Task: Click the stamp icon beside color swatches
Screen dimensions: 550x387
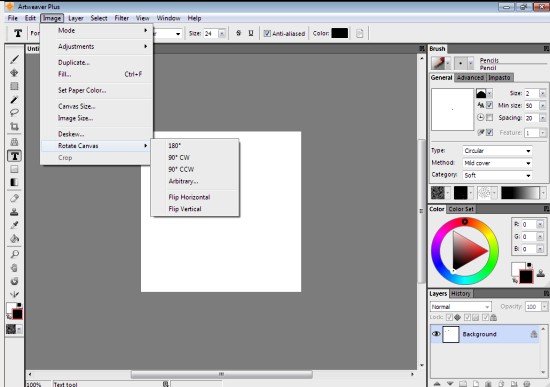Action: tap(541, 273)
